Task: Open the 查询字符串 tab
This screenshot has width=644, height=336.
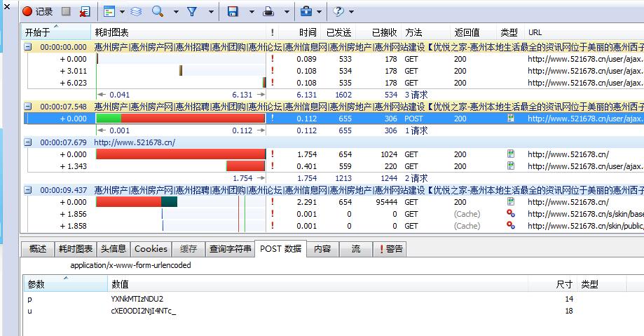Action: click(230, 249)
